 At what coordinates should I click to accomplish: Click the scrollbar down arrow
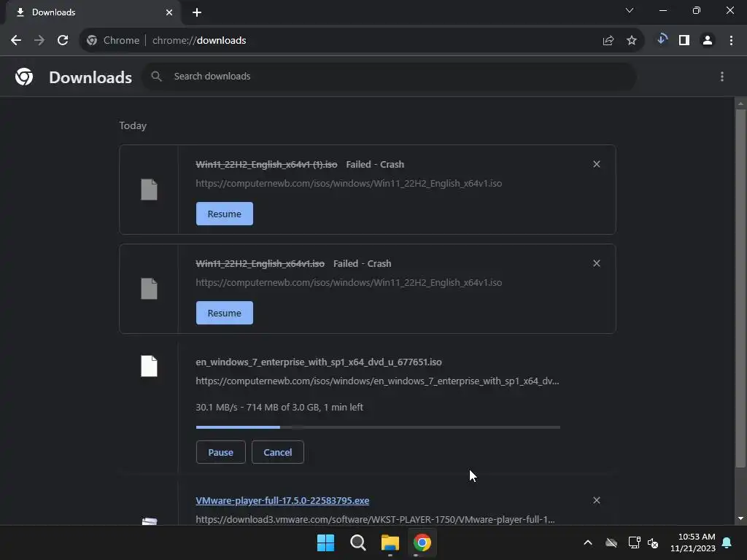[740, 518]
